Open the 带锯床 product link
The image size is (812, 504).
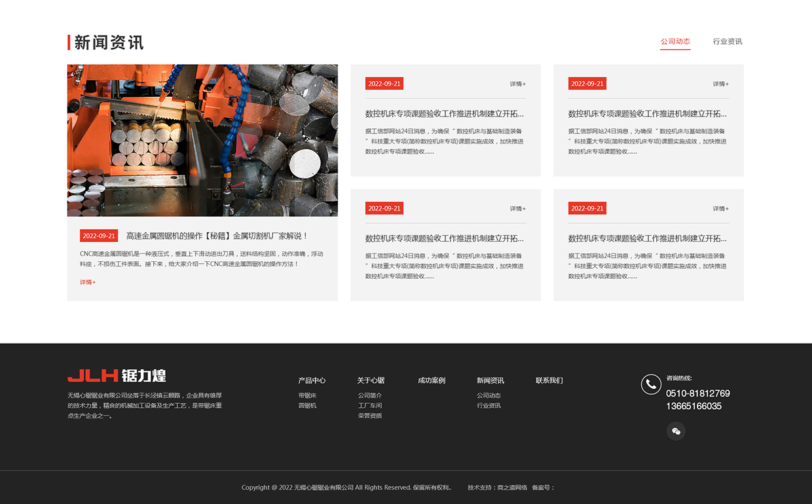click(307, 394)
